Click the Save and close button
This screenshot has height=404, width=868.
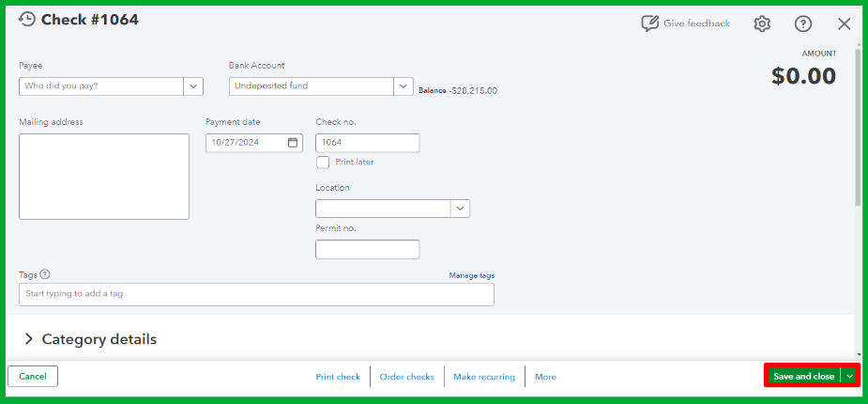(804, 377)
